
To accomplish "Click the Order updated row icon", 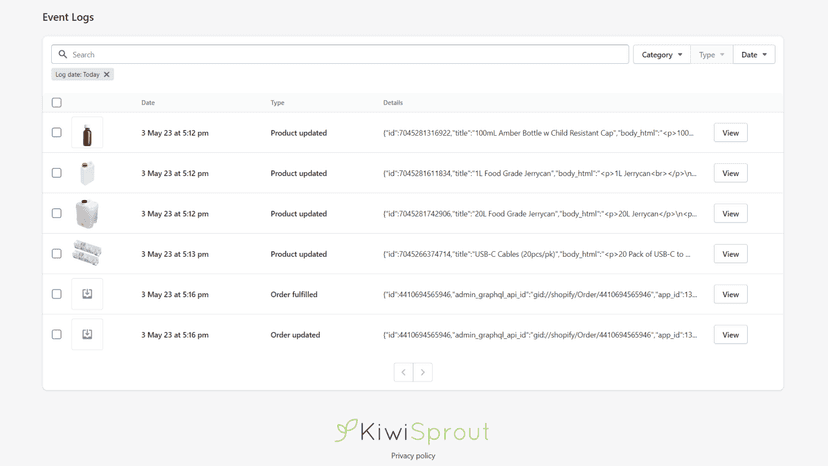I will coord(87,334).
